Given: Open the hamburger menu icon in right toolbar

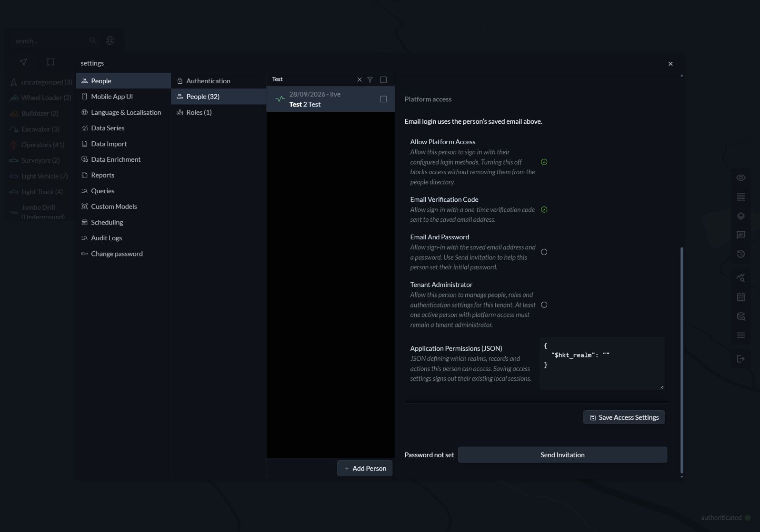Looking at the screenshot, I should pyautogui.click(x=740, y=335).
